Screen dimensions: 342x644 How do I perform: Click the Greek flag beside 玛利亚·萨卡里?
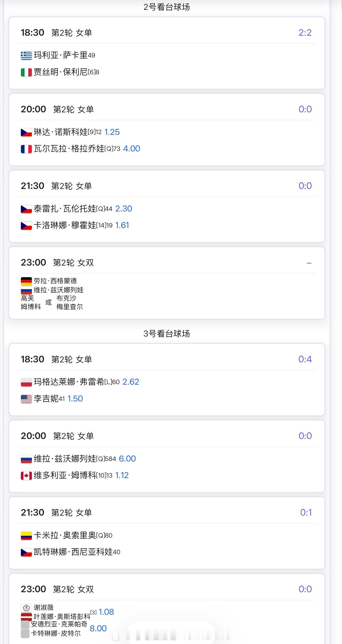point(26,56)
